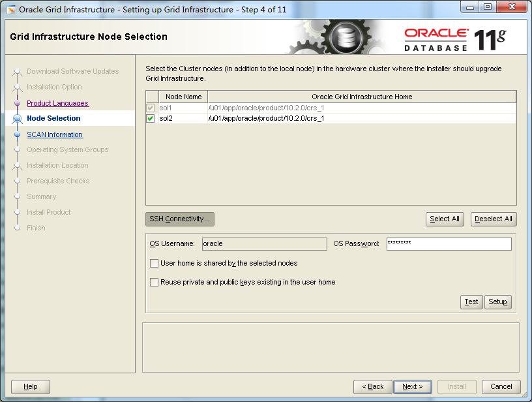Select the sol1 node name cell
The image size is (532, 402).
183,108
